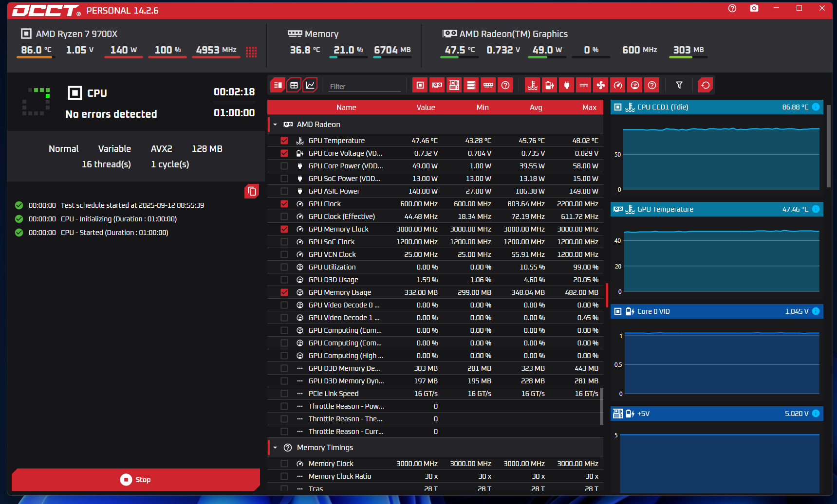Switch to the combined table and graph view
Image resolution: width=837 pixels, height=504 pixels.
[x=278, y=85]
